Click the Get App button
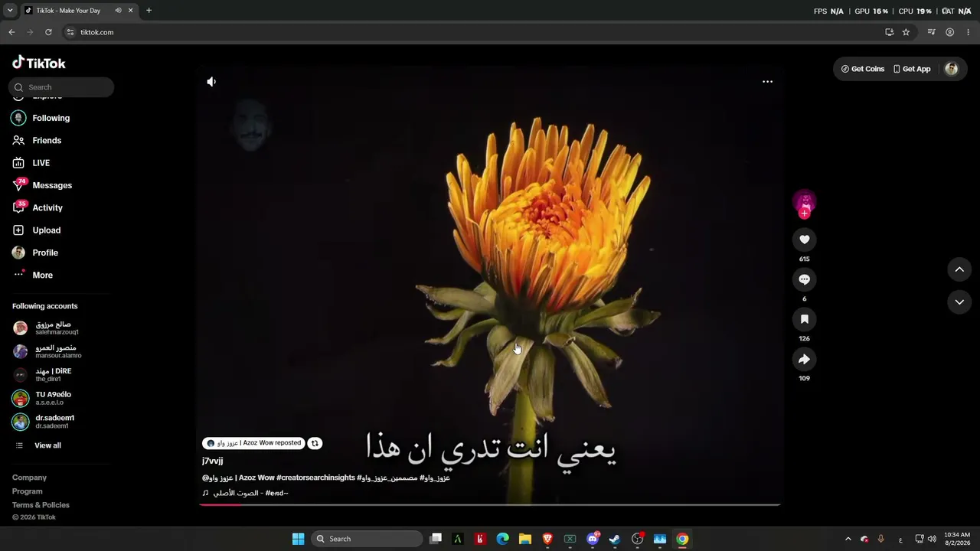The width and height of the screenshot is (980, 551). coord(912,69)
